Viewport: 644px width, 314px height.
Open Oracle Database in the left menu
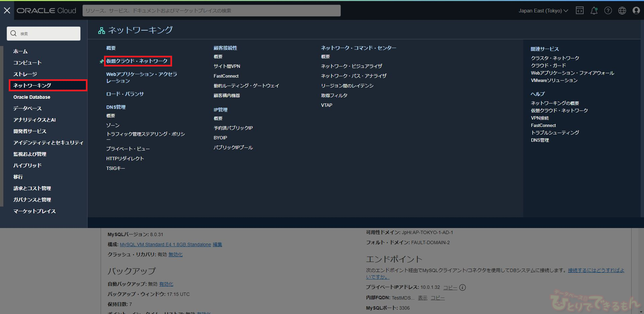(x=32, y=97)
